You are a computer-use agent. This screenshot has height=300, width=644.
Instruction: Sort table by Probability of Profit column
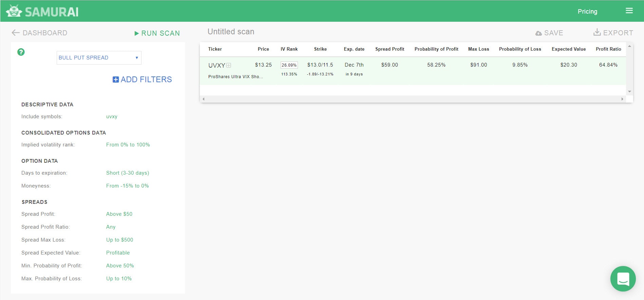pos(436,49)
